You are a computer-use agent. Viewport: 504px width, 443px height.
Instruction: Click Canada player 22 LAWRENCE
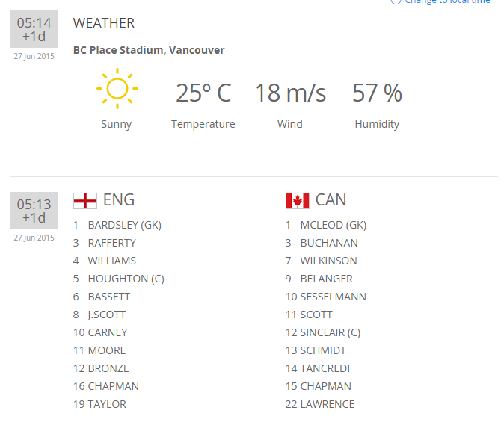(327, 404)
